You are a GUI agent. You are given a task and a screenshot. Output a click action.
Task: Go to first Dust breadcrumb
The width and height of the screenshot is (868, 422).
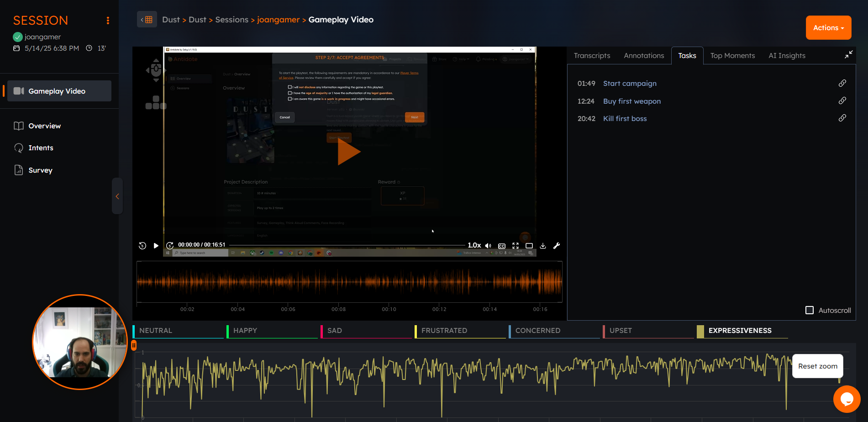pos(171,20)
